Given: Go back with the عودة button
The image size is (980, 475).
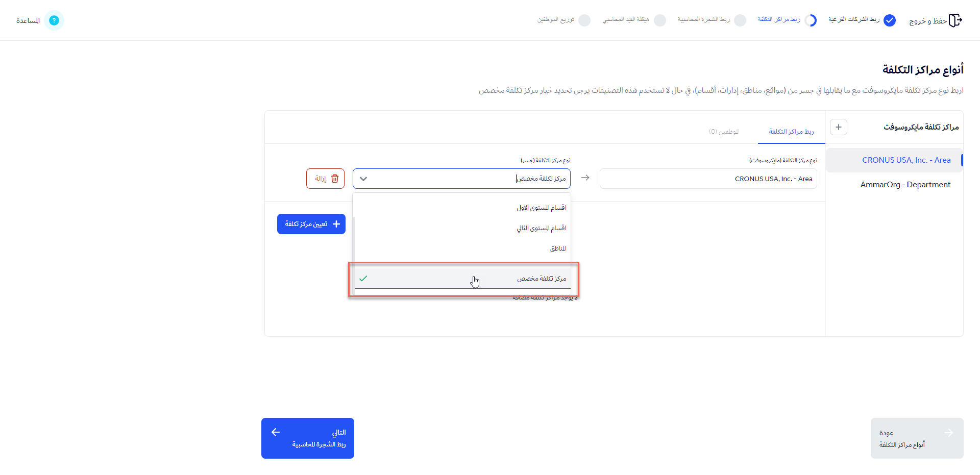Looking at the screenshot, I should pos(917,438).
